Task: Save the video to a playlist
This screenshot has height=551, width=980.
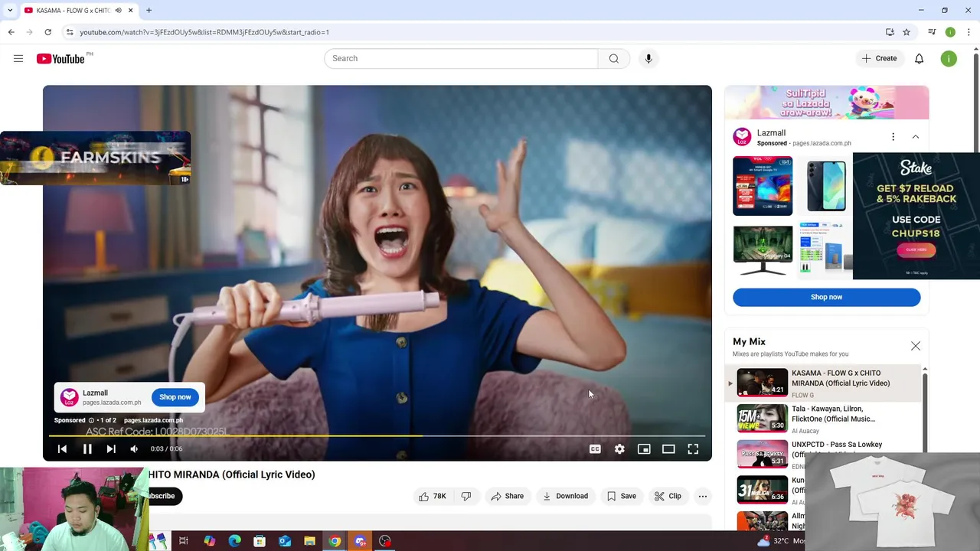Action: 622,496
